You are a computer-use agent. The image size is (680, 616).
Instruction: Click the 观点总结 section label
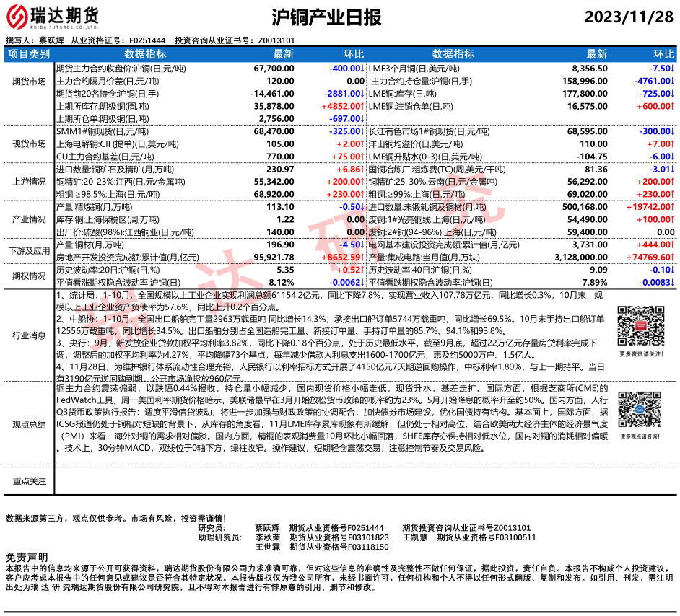[x=29, y=425]
